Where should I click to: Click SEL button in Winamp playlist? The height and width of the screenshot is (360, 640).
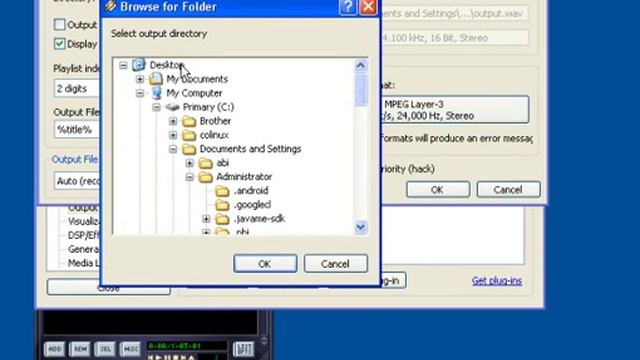(105, 349)
